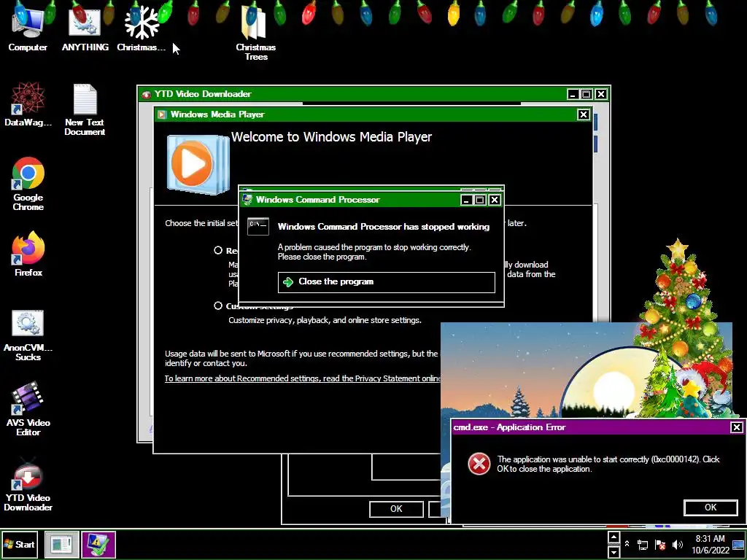Screen dimensions: 747x560
Task: Click the Windows Command Processor has stopped working text
Action: point(384,227)
